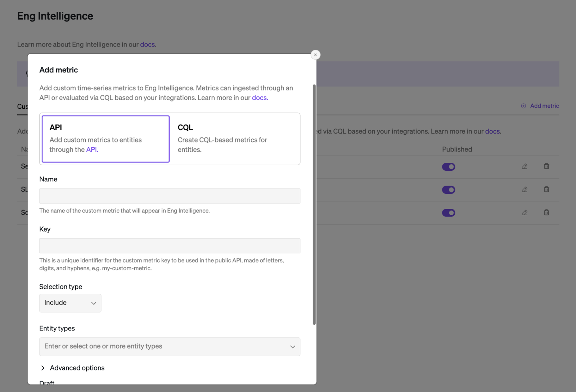This screenshot has height=392, width=576.
Task: Open docs link in Add metric description
Action: click(260, 98)
